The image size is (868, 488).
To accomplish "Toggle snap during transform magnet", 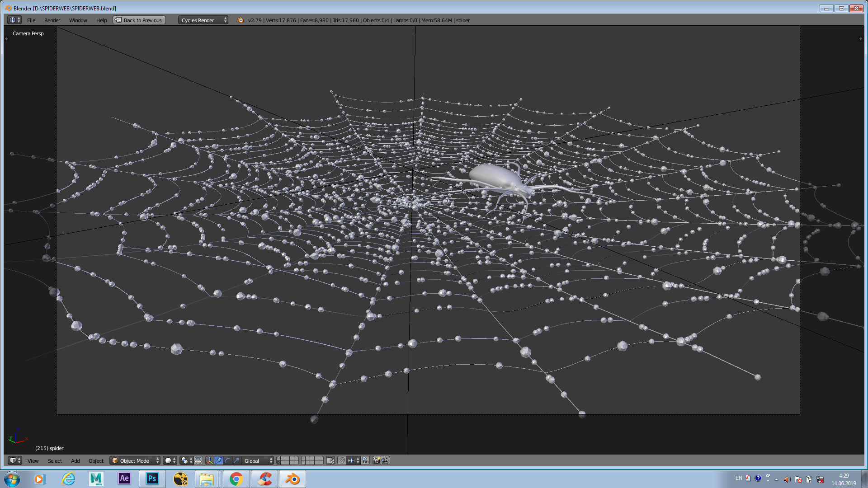I will pyautogui.click(x=342, y=460).
